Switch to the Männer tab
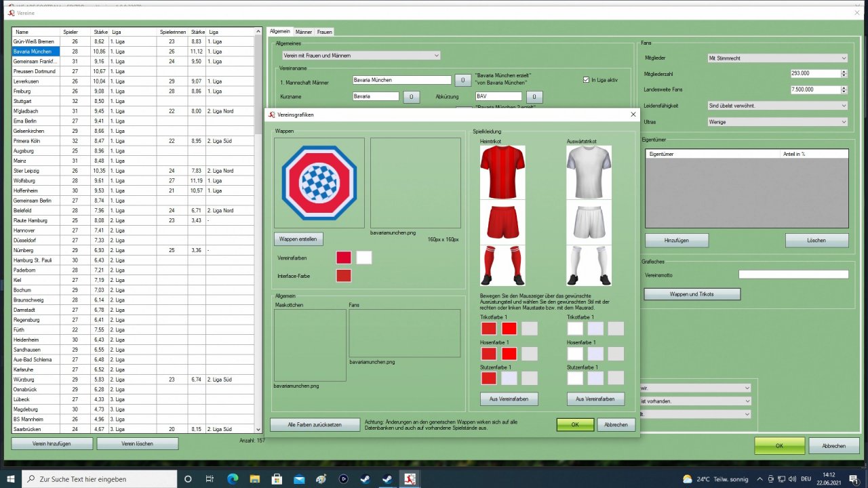Image resolution: width=868 pixels, height=488 pixels. tap(304, 32)
